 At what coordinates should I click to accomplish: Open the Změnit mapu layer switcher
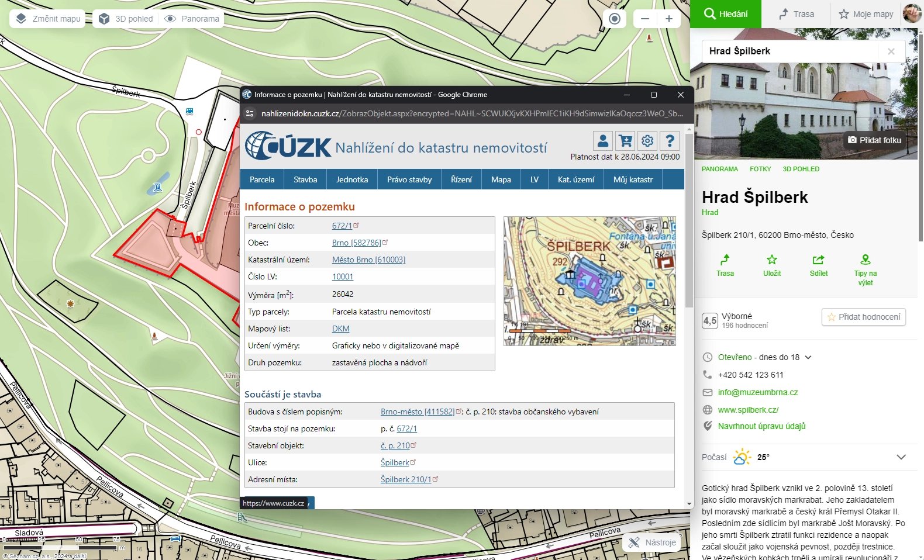[x=48, y=19]
